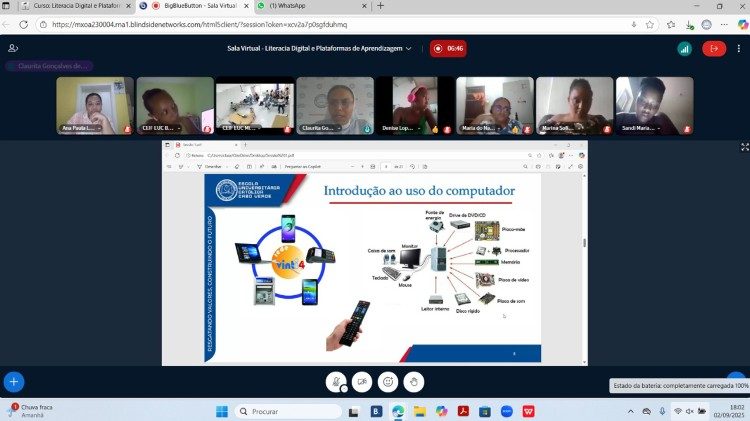This screenshot has height=421, width=750.
Task: Open the Windows Start menu
Action: tap(220, 411)
